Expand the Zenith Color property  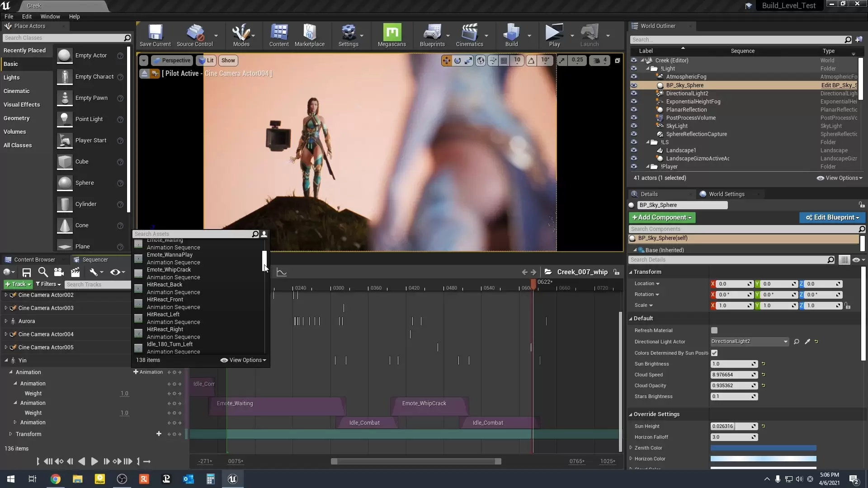(631, 448)
